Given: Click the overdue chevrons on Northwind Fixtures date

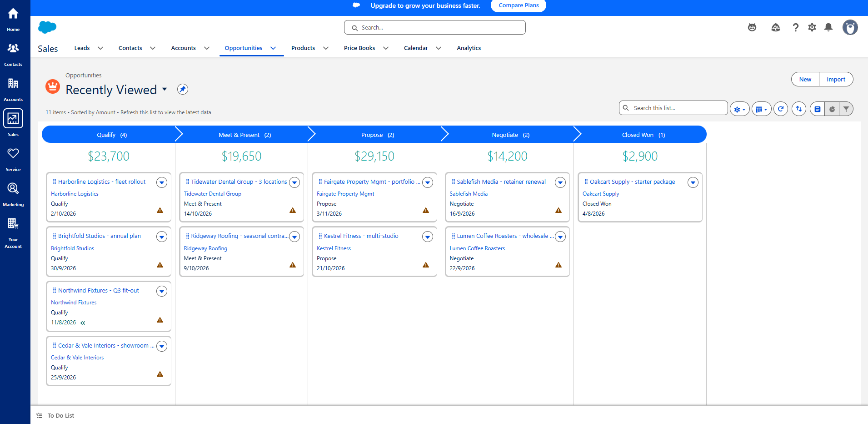Looking at the screenshot, I should tap(83, 323).
